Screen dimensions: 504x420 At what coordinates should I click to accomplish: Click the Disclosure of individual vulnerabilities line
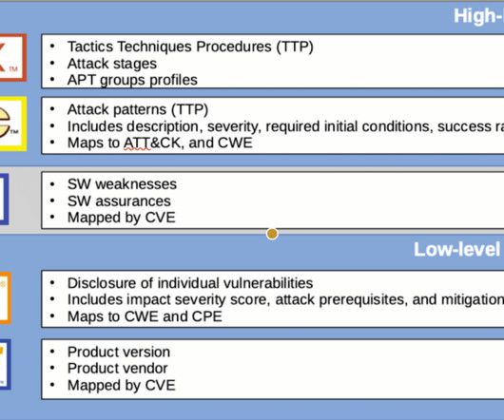point(190,283)
